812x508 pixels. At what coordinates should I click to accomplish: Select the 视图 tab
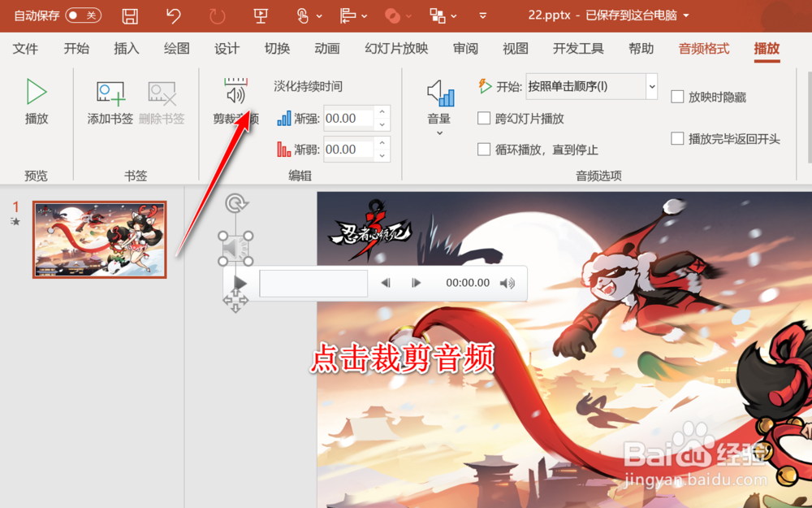click(516, 49)
